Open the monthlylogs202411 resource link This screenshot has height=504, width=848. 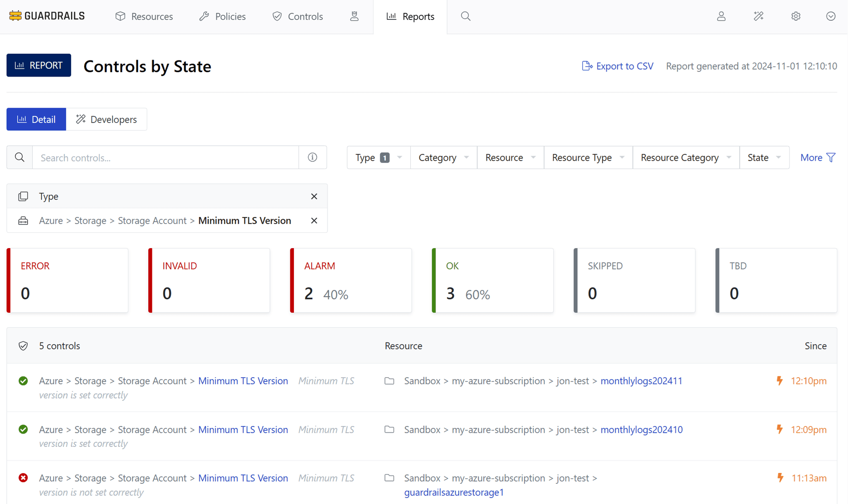coord(641,381)
